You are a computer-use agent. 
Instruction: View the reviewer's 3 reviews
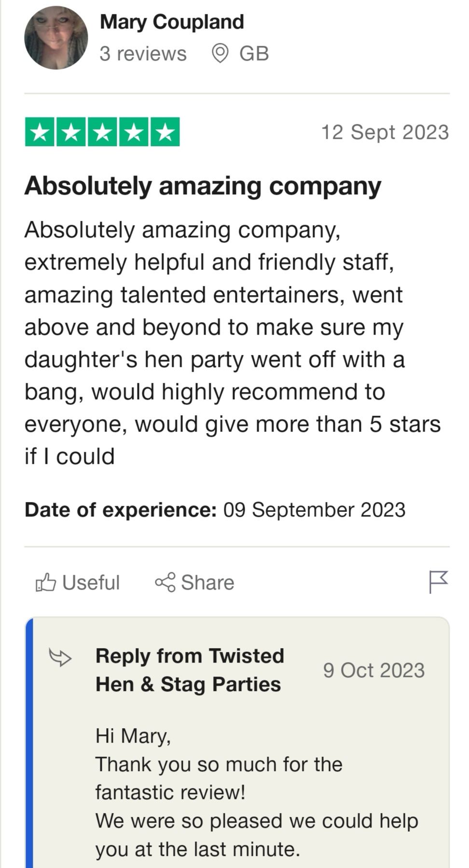(x=143, y=54)
